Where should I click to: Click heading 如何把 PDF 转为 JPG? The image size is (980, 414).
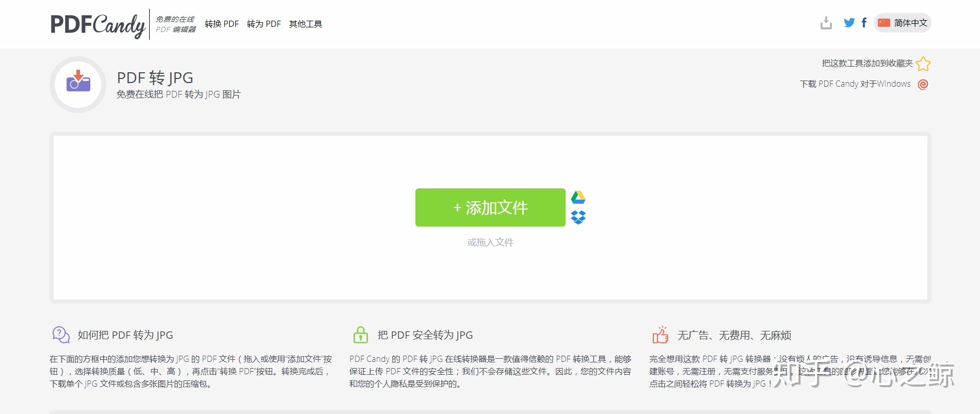[x=125, y=335]
